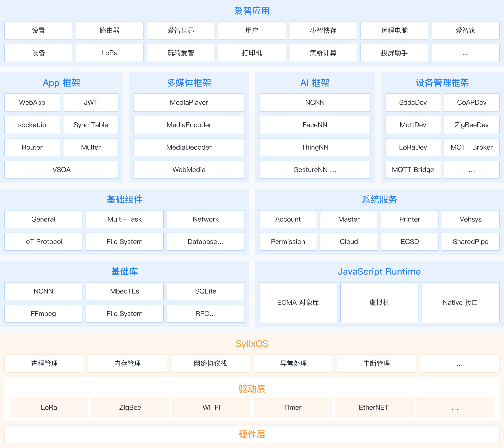Select the 路由器 application box
Viewport: 504px width, 448px height.
click(110, 30)
